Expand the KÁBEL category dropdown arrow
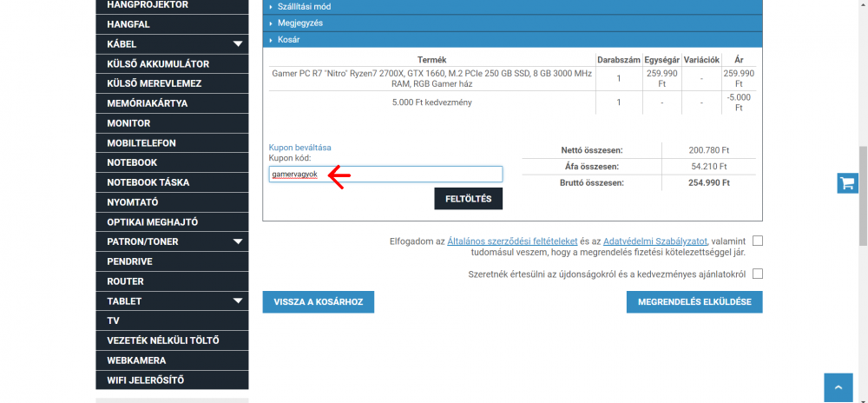The width and height of the screenshot is (868, 403). (238, 44)
